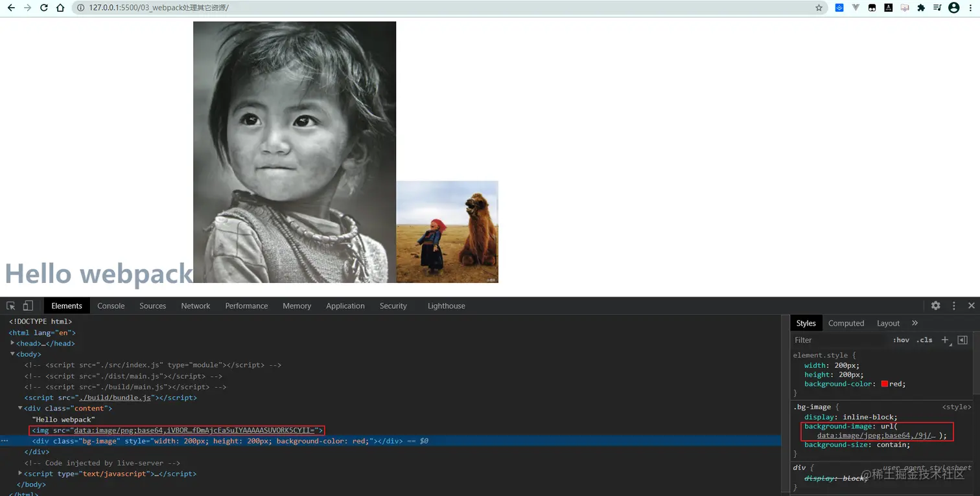Toggle the .cls class editor

(x=924, y=339)
